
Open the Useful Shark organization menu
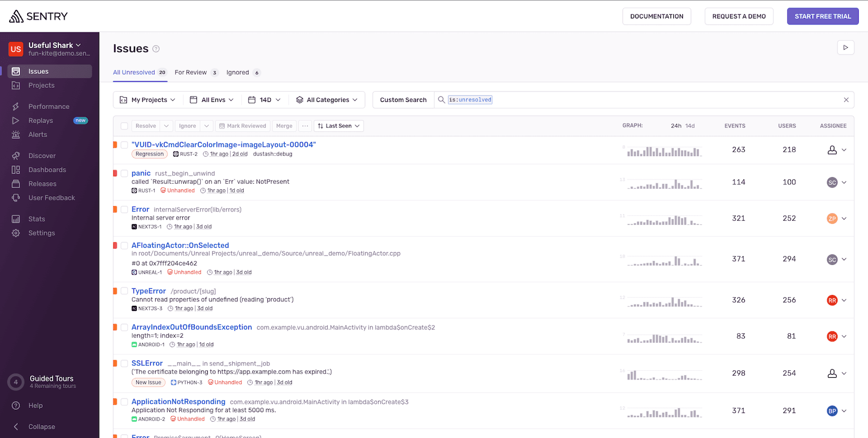tap(55, 46)
